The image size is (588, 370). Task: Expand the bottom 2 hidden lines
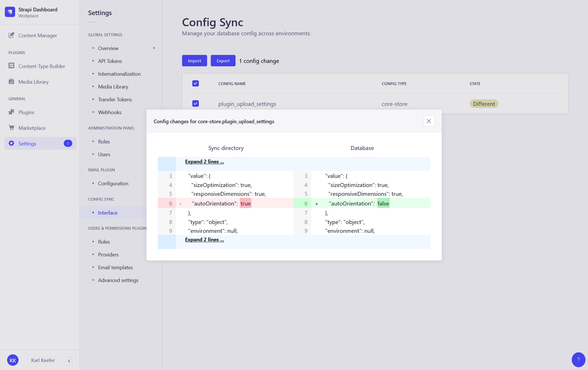(x=204, y=239)
